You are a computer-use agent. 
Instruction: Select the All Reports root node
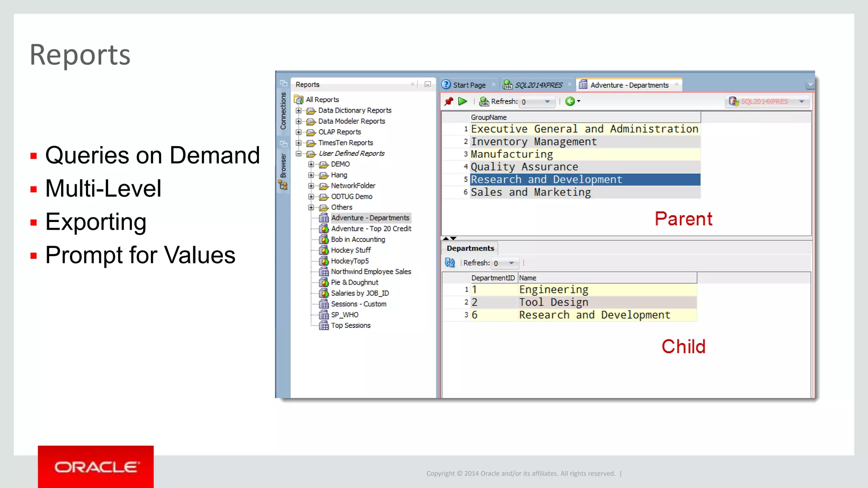click(322, 100)
